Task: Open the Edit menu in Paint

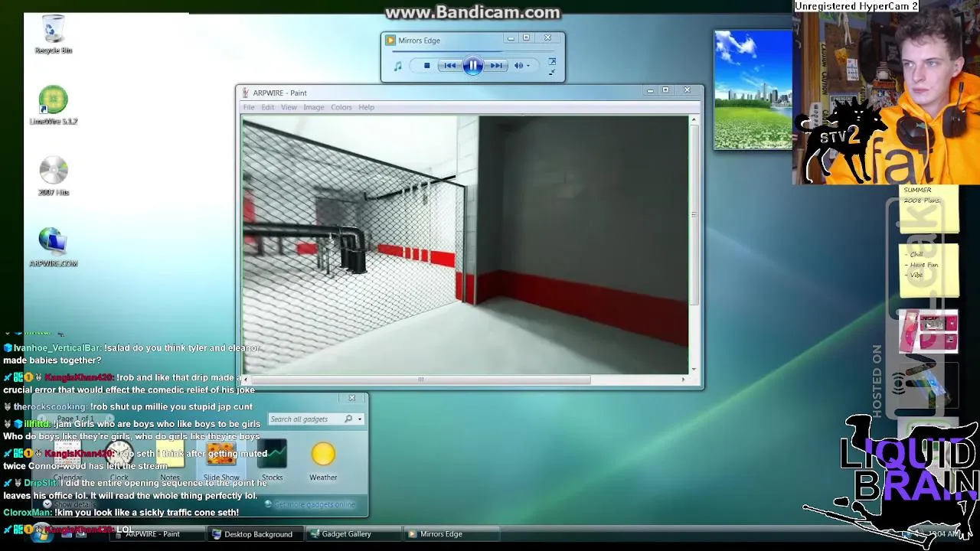Action: tap(267, 107)
